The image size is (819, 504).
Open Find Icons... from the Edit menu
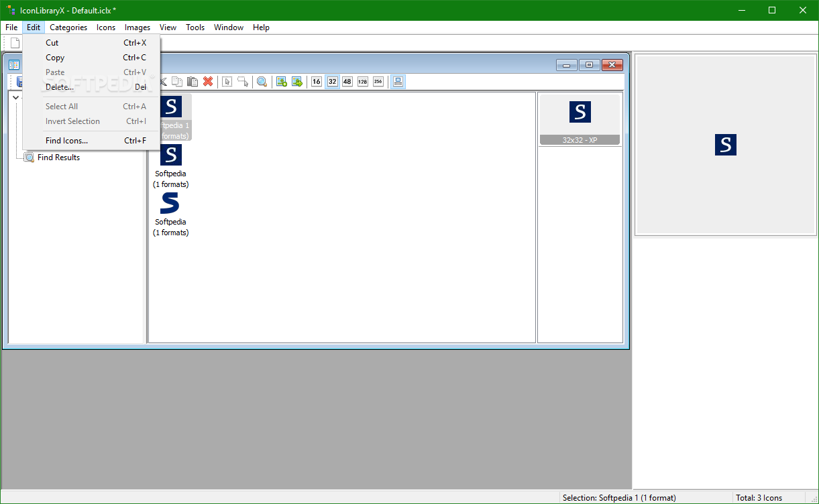(92, 141)
